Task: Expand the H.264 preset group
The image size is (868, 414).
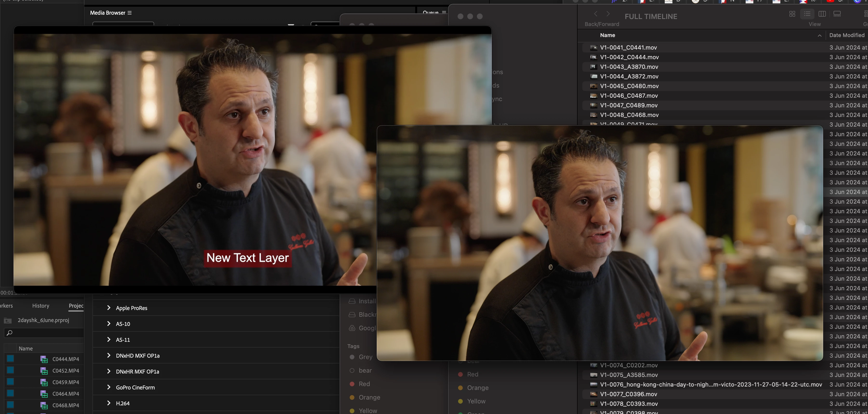Action: click(108, 403)
